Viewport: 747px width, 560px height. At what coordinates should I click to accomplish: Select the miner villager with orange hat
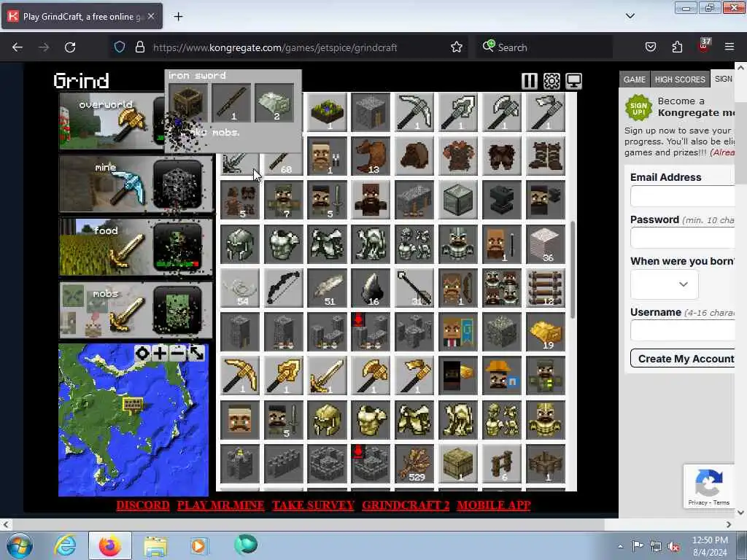[502, 376]
